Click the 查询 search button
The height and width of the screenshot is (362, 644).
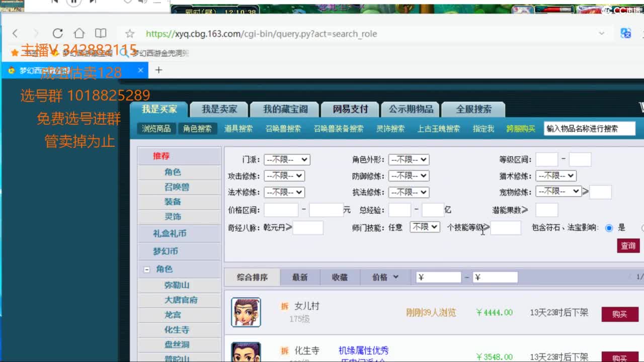click(628, 245)
